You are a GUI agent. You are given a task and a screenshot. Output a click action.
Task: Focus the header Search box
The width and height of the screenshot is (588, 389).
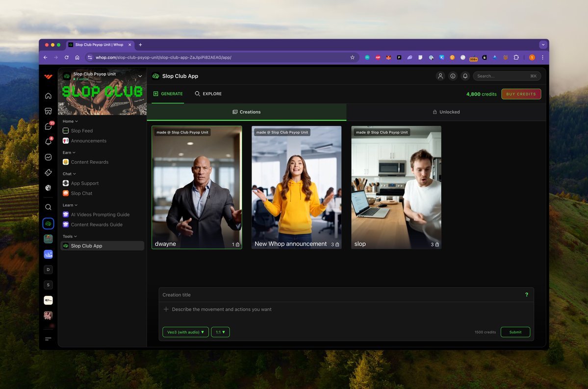(507, 76)
